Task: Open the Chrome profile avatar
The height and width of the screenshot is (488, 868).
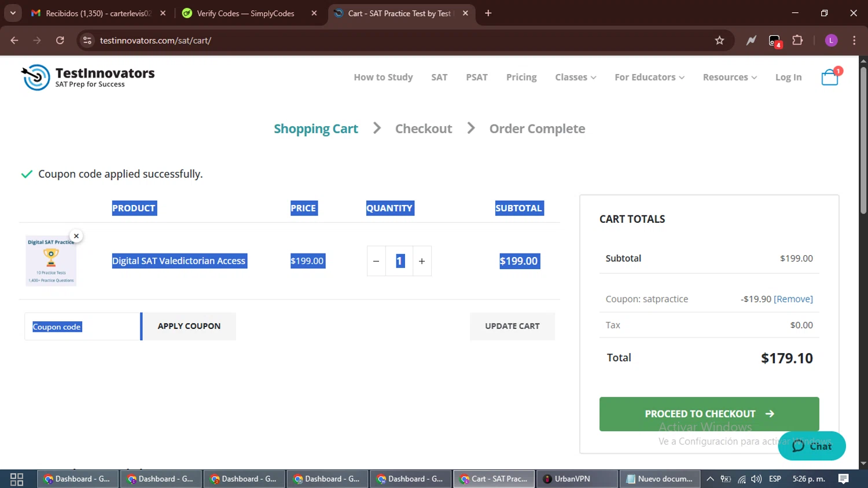Action: point(831,41)
